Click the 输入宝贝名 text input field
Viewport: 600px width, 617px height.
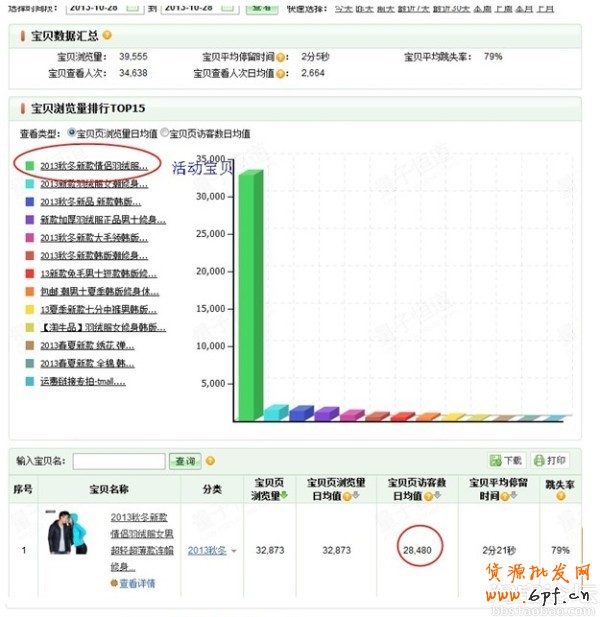tap(119, 461)
